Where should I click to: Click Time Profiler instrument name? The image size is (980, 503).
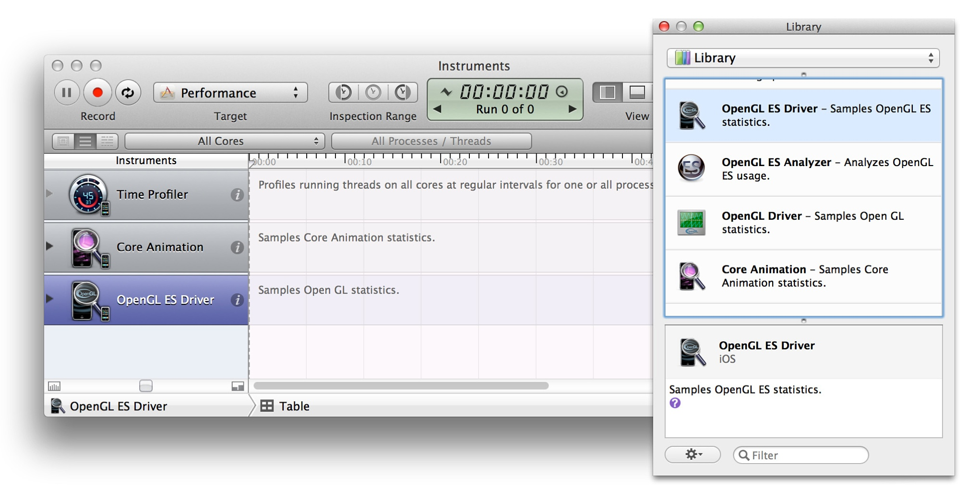152,194
